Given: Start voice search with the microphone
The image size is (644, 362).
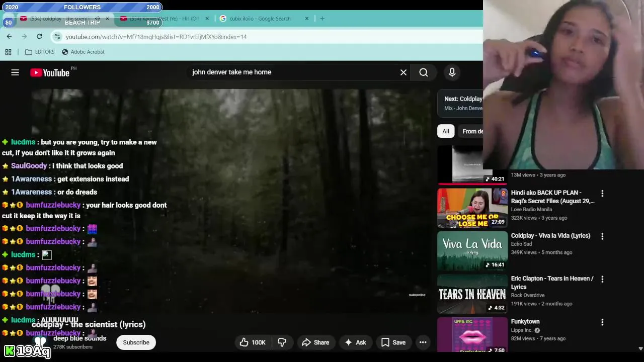Looking at the screenshot, I should (452, 72).
